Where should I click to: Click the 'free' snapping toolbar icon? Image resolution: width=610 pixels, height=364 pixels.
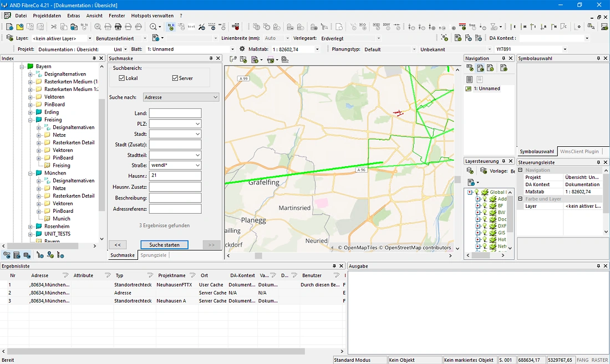point(472,27)
